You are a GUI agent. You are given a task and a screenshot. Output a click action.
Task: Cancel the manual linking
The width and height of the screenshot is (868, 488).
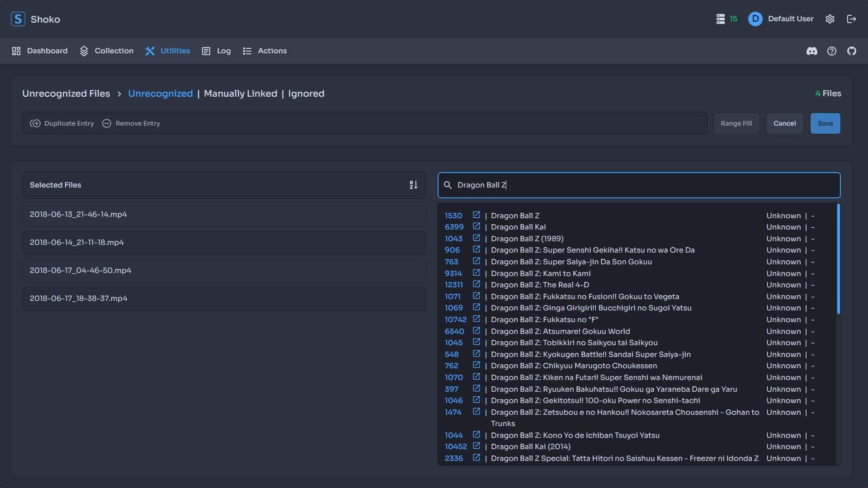coord(784,123)
